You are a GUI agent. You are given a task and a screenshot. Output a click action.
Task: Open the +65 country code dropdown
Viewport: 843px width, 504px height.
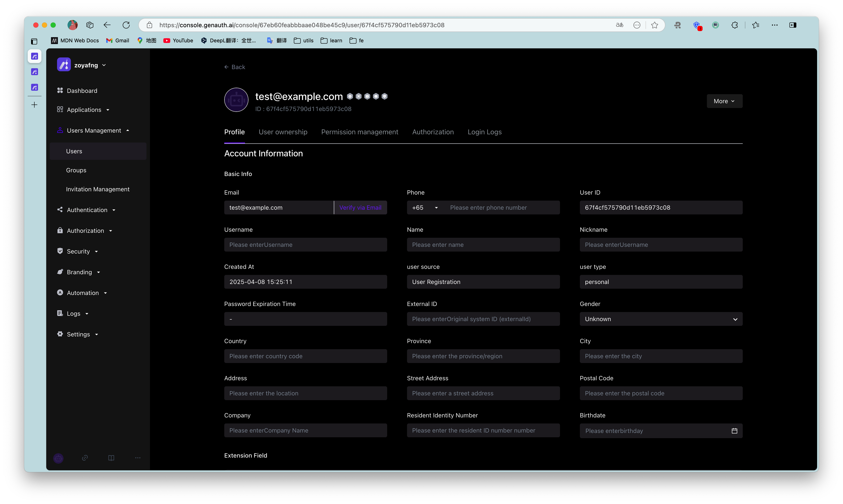425,208
